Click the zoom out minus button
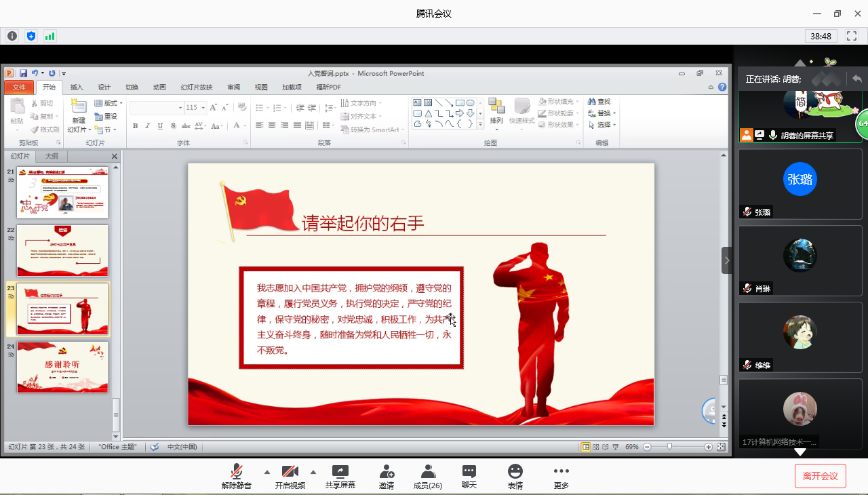 pyautogui.click(x=647, y=447)
